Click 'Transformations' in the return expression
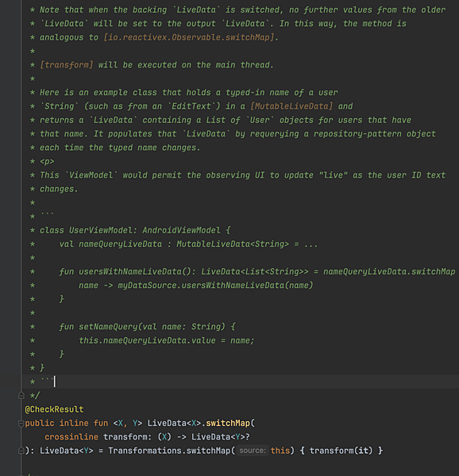Image resolution: width=459 pixels, height=476 pixels. pos(145,451)
